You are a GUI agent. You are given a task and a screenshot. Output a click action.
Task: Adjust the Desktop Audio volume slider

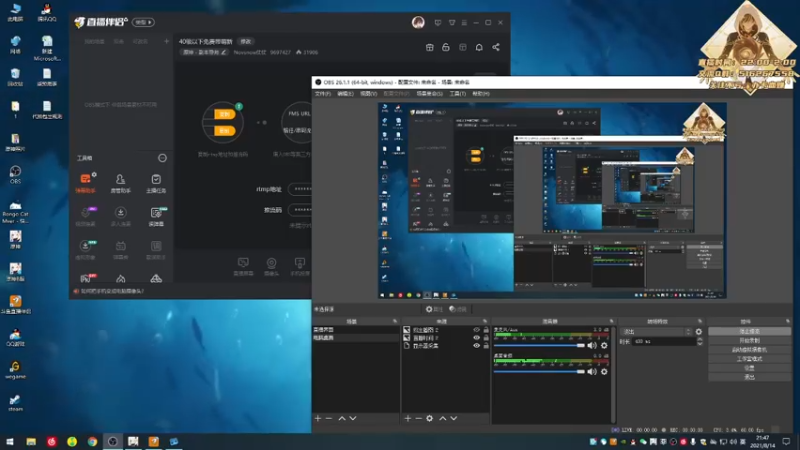point(539,371)
